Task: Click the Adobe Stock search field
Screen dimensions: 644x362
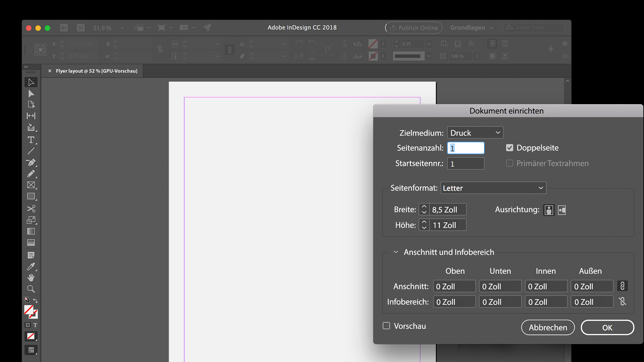Action: pyautogui.click(x=534, y=28)
